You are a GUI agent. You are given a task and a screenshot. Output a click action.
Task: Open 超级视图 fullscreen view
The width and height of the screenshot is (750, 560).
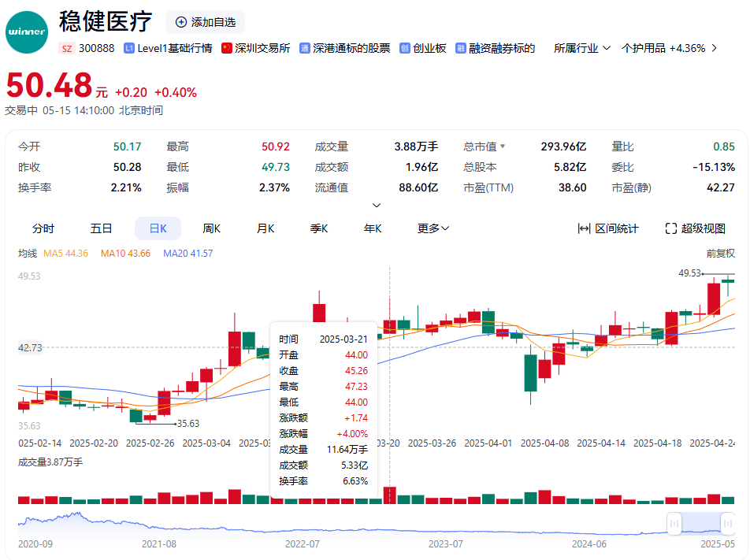[x=695, y=228]
